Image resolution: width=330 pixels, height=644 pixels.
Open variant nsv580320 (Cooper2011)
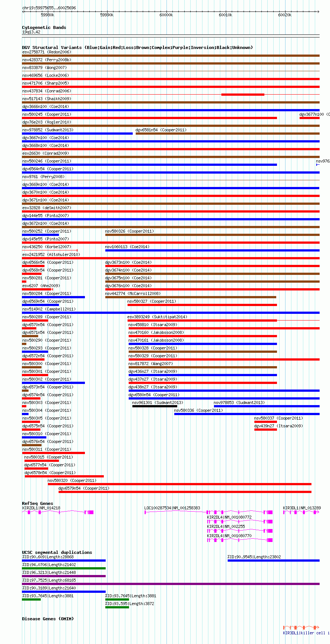(x=179, y=484)
